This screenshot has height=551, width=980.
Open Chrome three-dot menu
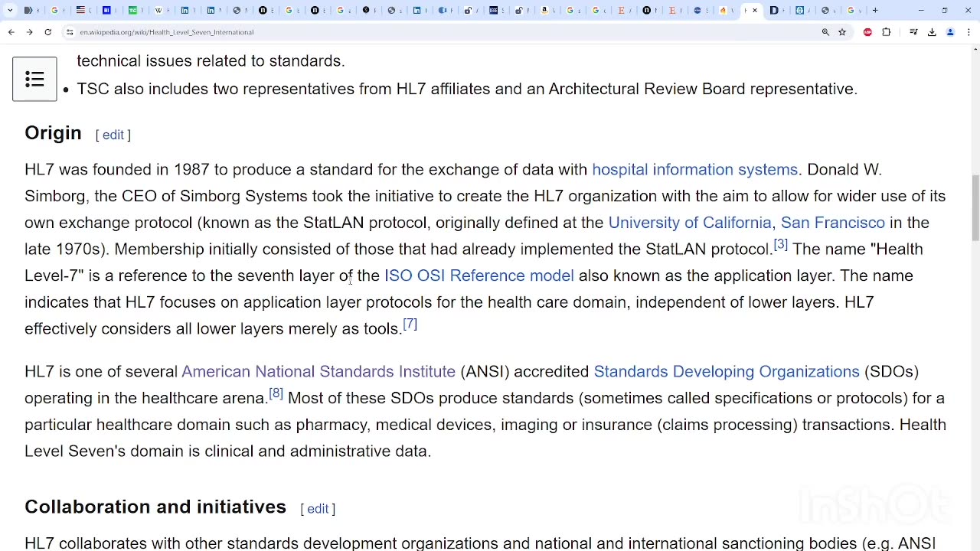969,32
